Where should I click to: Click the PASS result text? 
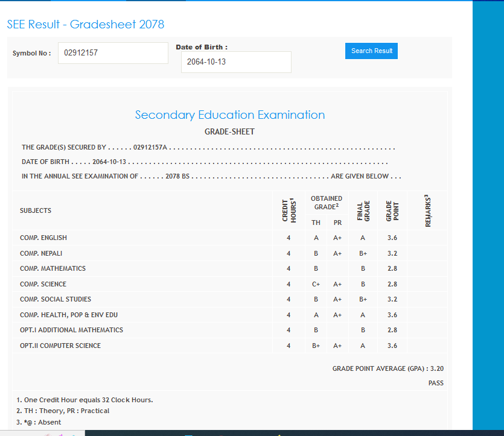coord(436,383)
